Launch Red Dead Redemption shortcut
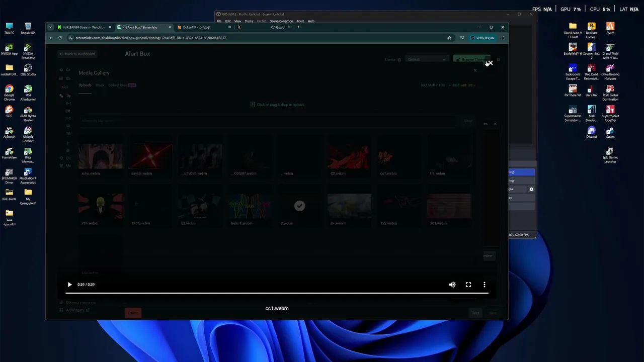The width and height of the screenshot is (644, 362). [x=592, y=72]
